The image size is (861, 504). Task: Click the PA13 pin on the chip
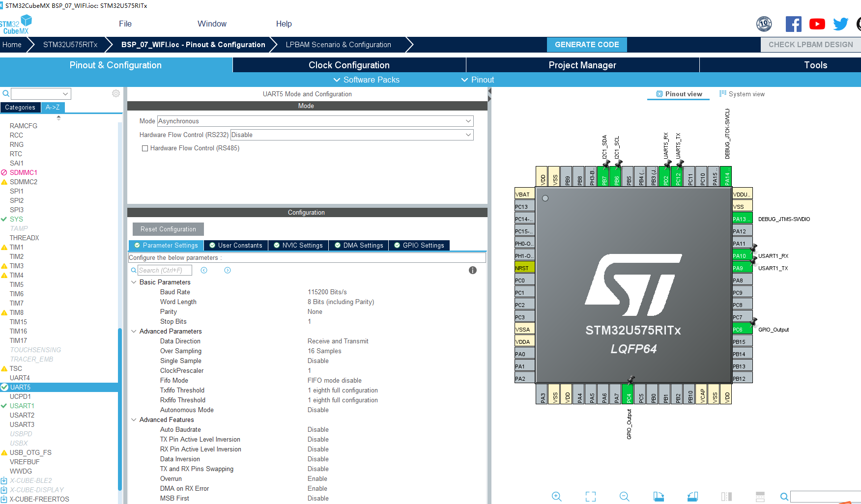point(743,219)
